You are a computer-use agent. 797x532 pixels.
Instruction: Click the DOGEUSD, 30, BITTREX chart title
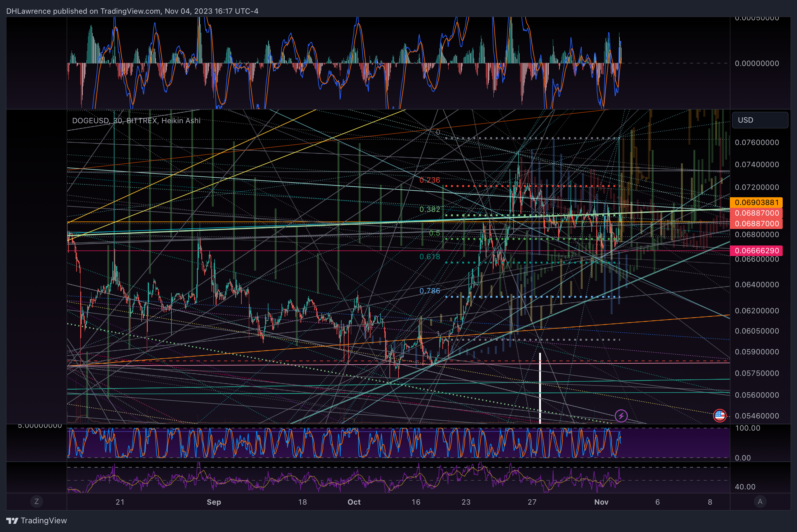pos(136,121)
